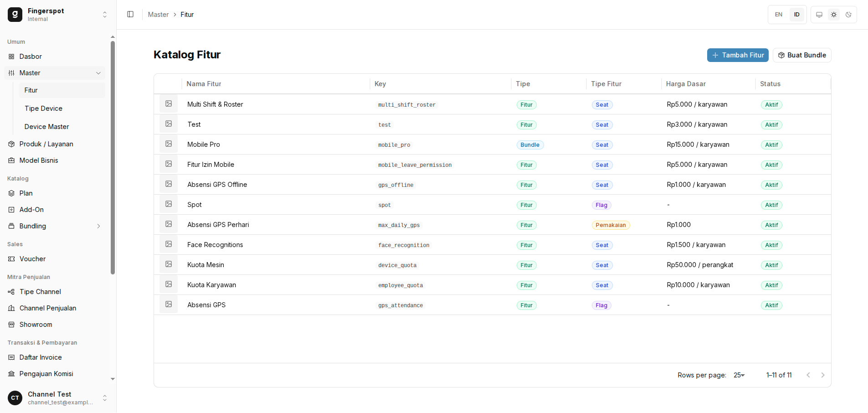
Task: Select the system display theme icon
Action: point(819,15)
